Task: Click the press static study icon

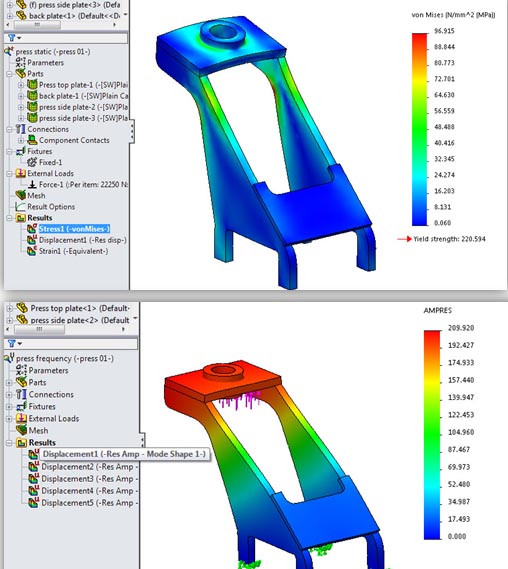Action: pyautogui.click(x=9, y=51)
